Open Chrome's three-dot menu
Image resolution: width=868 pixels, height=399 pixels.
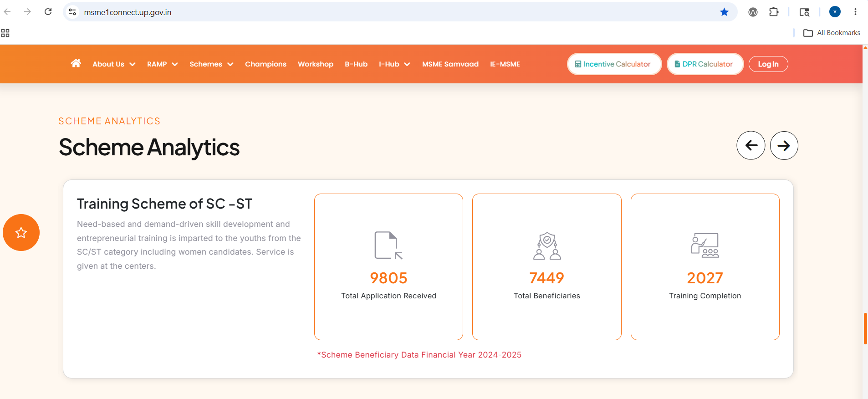tap(855, 12)
